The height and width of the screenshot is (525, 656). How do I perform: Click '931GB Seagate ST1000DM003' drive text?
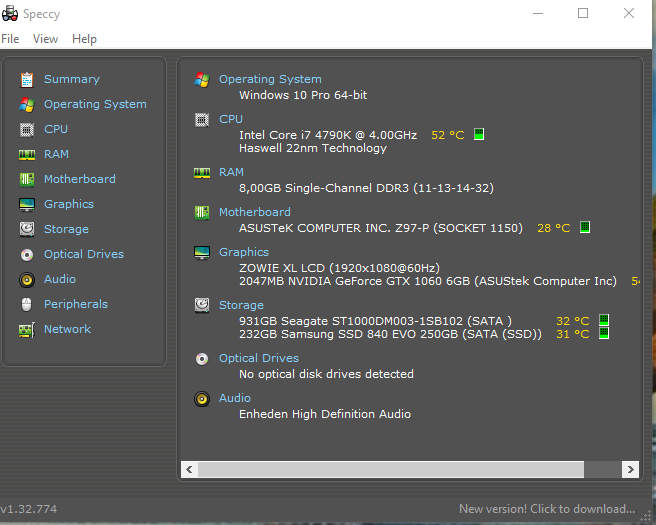click(351, 321)
